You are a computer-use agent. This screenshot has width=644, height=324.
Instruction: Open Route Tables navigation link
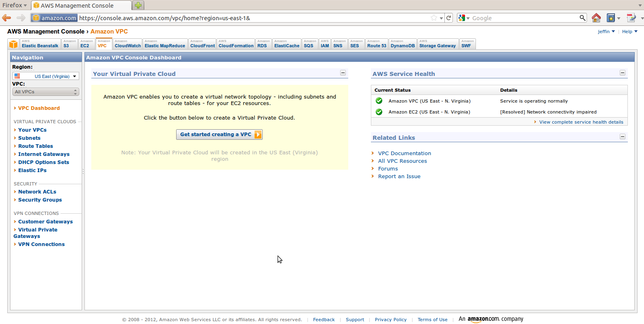pyautogui.click(x=36, y=146)
